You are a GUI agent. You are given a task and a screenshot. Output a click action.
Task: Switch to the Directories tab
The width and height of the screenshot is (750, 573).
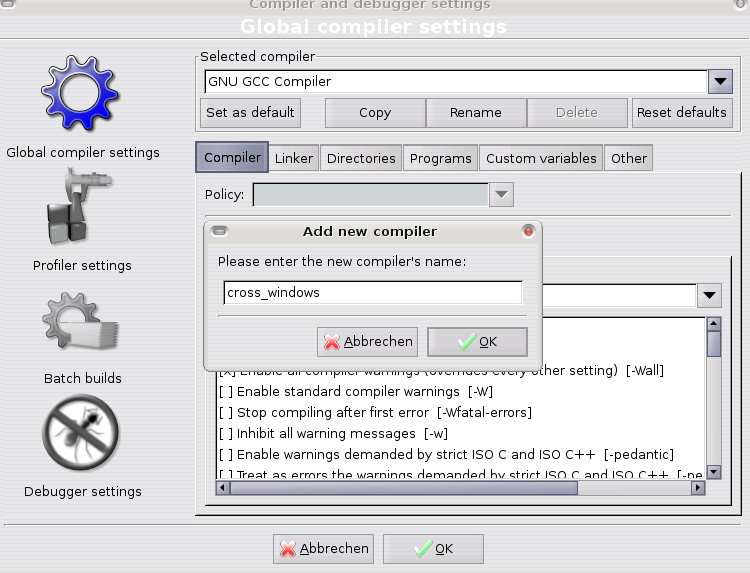[361, 158]
